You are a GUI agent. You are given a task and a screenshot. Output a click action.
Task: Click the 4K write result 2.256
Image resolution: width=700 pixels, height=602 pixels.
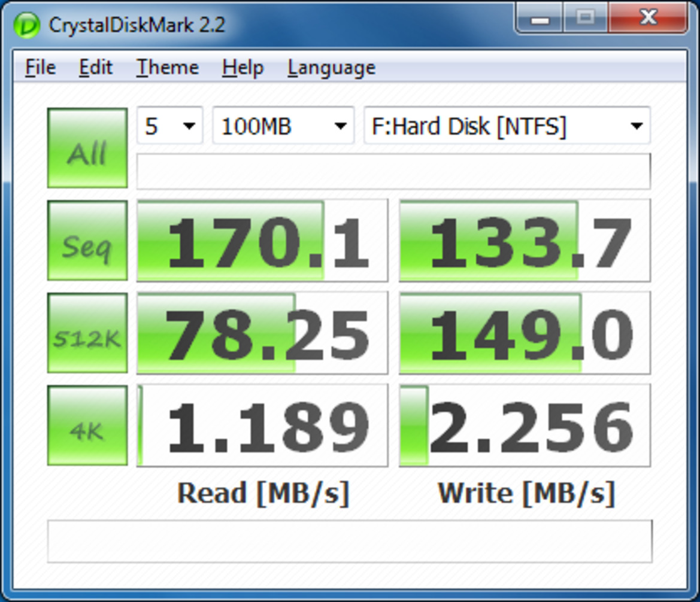click(x=525, y=425)
